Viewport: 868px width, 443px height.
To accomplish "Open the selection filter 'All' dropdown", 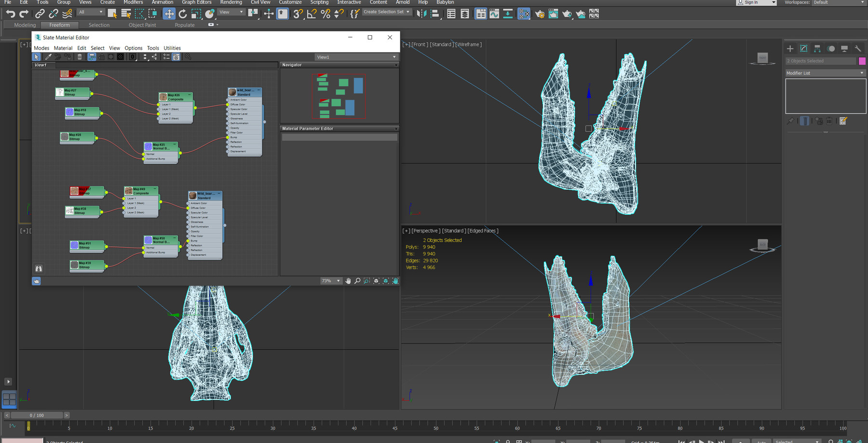I will (91, 12).
